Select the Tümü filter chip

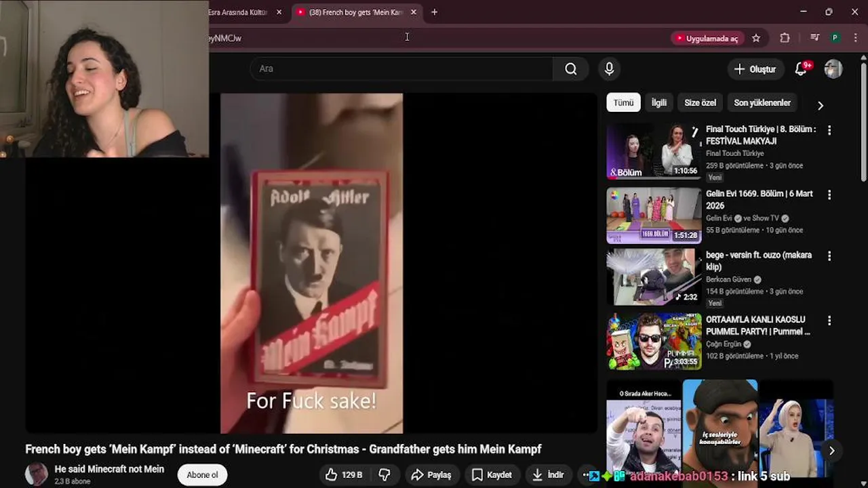coord(623,103)
